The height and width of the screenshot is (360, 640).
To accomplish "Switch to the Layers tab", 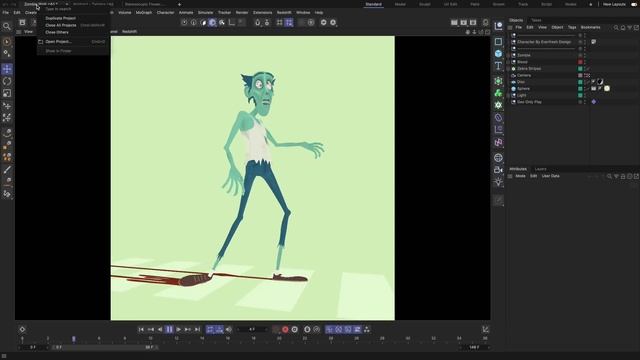I will (540, 169).
